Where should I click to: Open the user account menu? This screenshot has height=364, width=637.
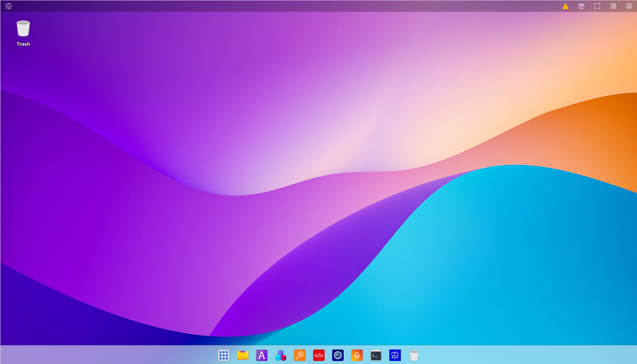[x=629, y=6]
